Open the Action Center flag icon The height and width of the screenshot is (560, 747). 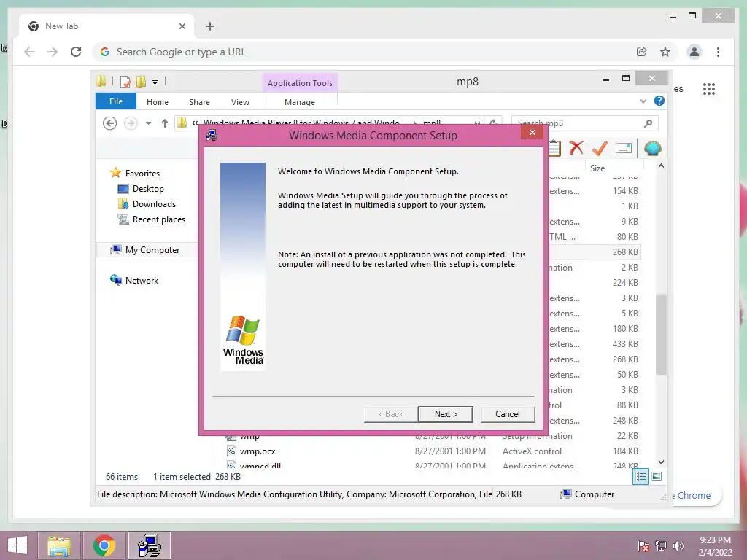643,546
